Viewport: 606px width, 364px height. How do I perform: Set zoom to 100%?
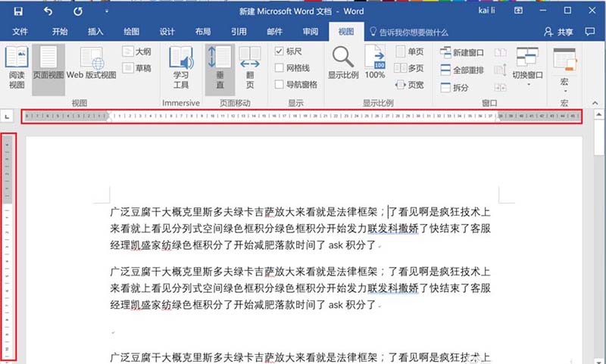[x=375, y=62]
